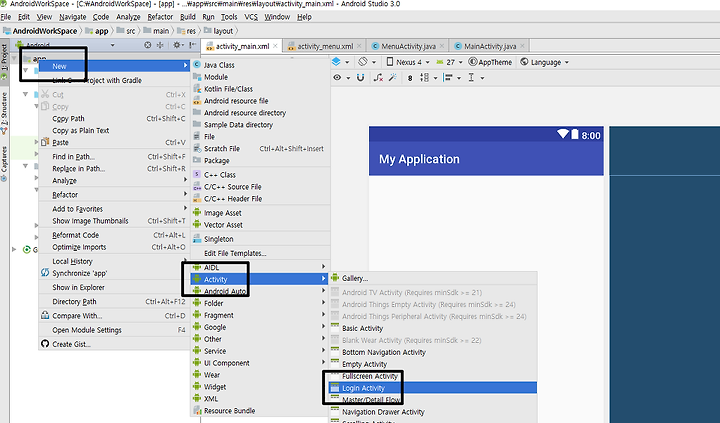Screen dimensions: 720x423
Task: Switch to the MainActivity.java tab
Action: tap(490, 46)
